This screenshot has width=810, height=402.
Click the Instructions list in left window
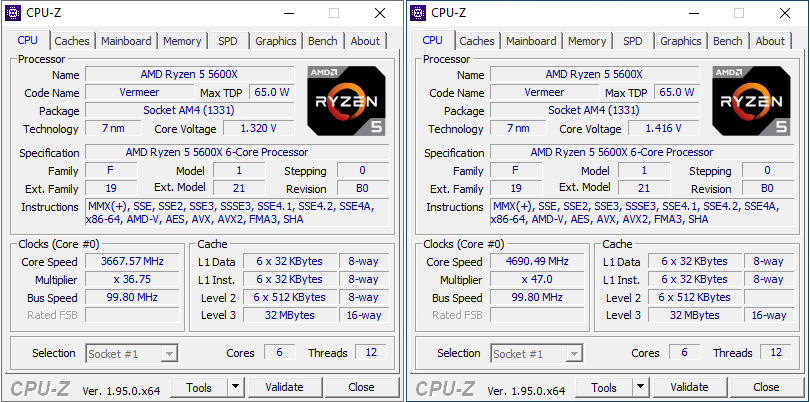(237, 213)
